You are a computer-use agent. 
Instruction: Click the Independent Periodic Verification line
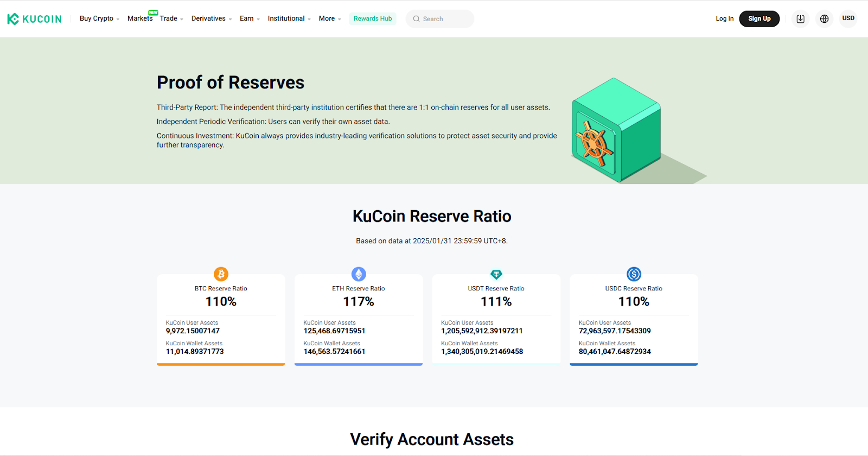click(273, 122)
